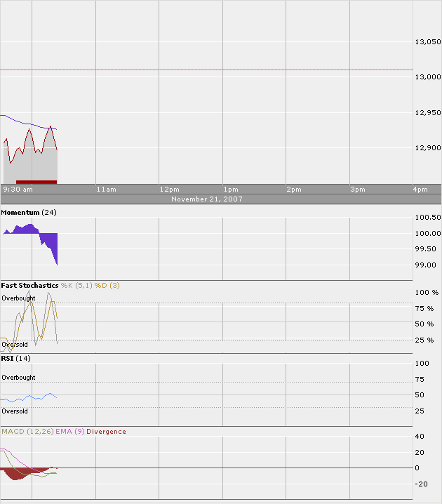Click the Oversold label in Fast Stochastics
Image resolution: width=442 pixels, height=504 pixels.
15,345
